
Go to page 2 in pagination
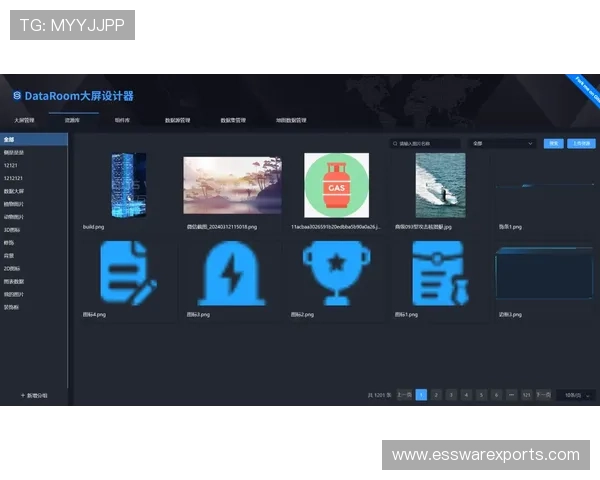[436, 395]
